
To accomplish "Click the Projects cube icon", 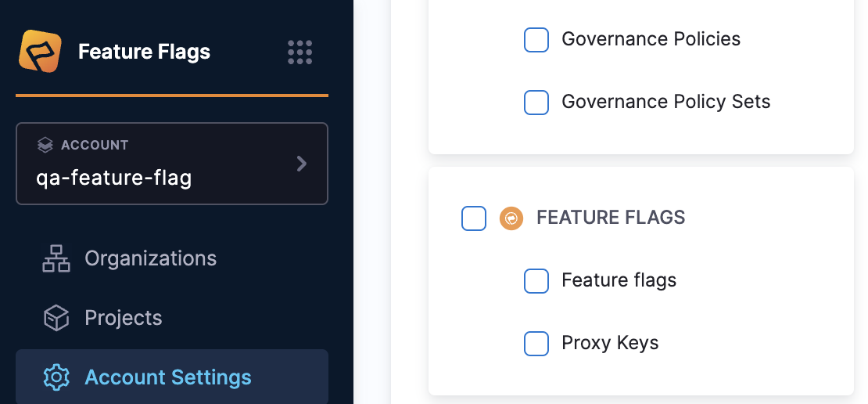I will click(x=56, y=318).
